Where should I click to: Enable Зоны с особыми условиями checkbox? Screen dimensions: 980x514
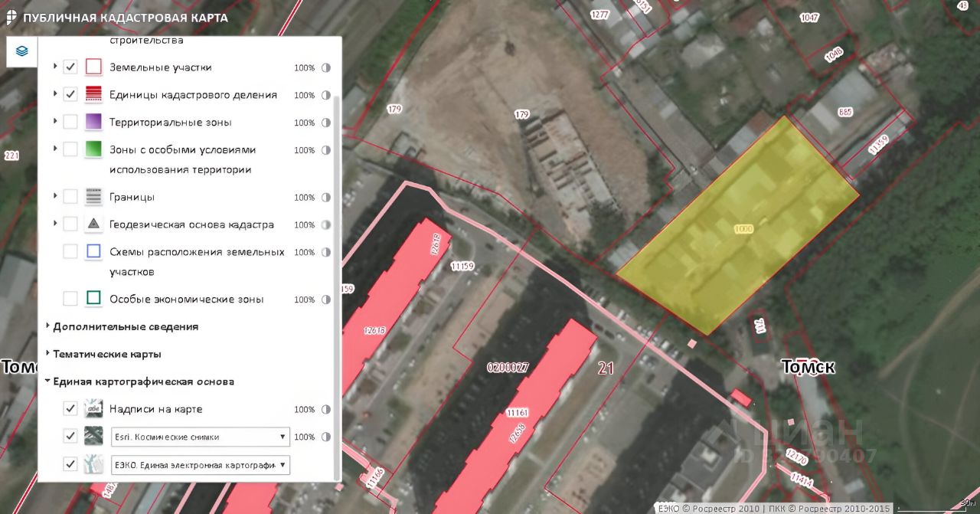(x=70, y=150)
